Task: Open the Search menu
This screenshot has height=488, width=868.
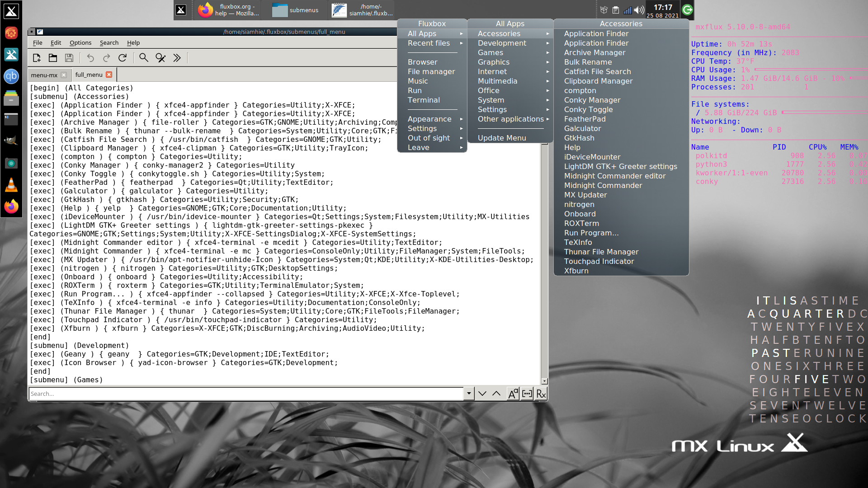Action: click(x=109, y=42)
